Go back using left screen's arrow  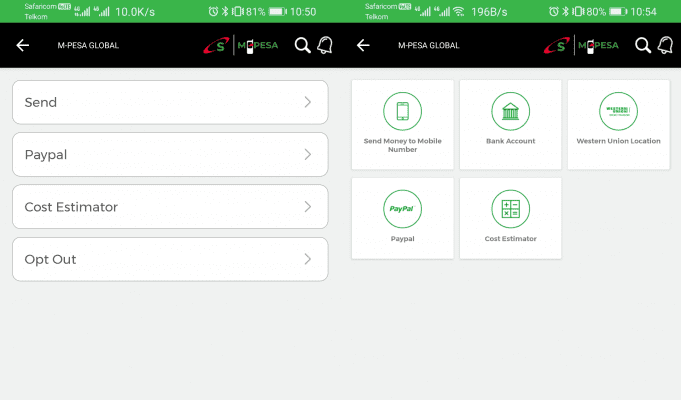(23, 45)
